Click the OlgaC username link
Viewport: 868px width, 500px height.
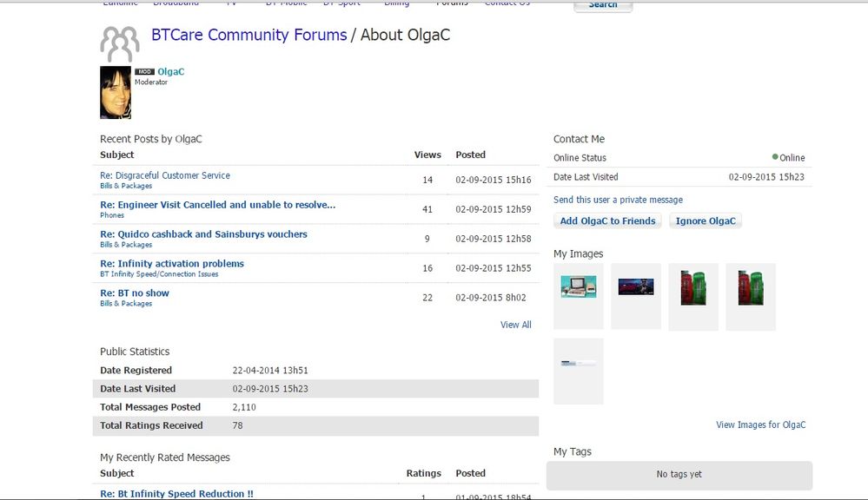click(x=170, y=72)
